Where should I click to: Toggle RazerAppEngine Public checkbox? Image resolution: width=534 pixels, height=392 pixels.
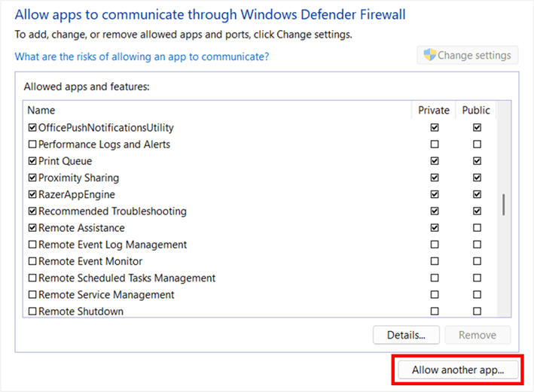tap(477, 195)
